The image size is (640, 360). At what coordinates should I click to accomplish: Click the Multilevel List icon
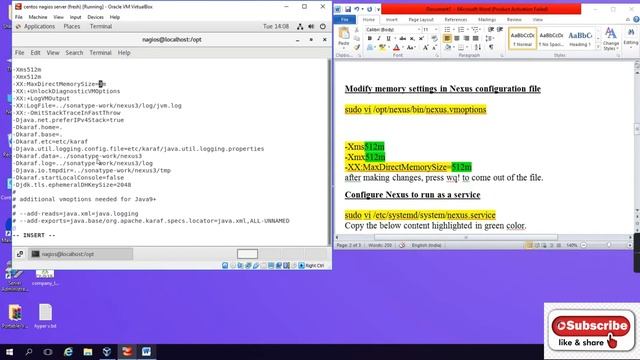[x=476, y=30]
